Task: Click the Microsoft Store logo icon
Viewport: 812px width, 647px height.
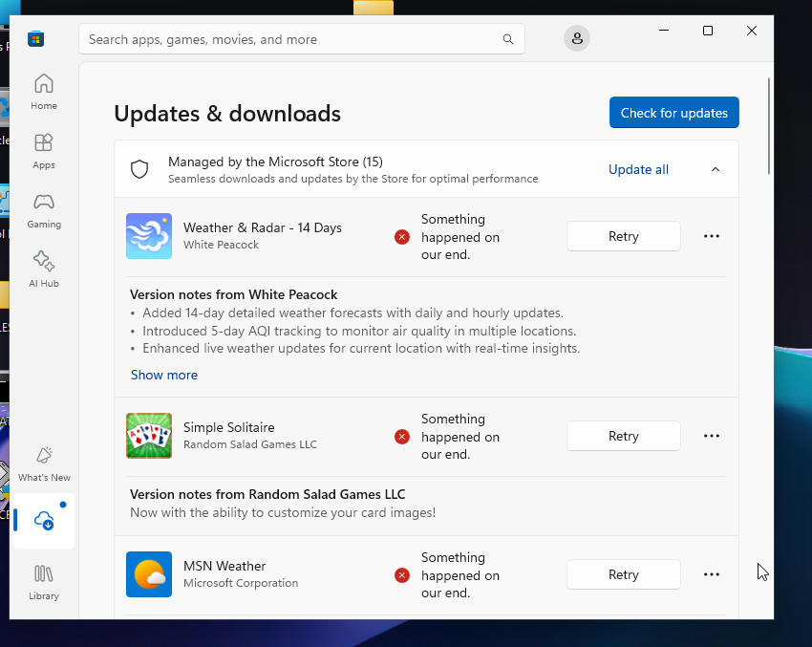Action: pos(35,39)
